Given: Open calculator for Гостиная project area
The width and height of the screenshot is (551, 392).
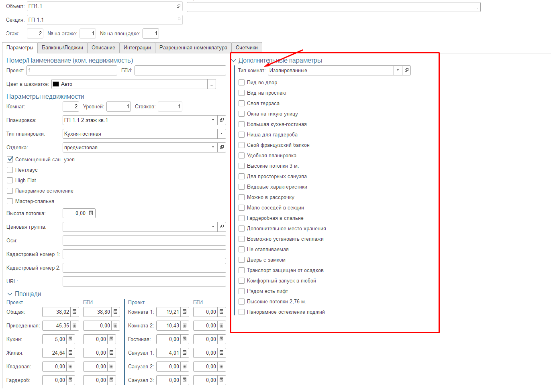Looking at the screenshot, I should click(185, 339).
